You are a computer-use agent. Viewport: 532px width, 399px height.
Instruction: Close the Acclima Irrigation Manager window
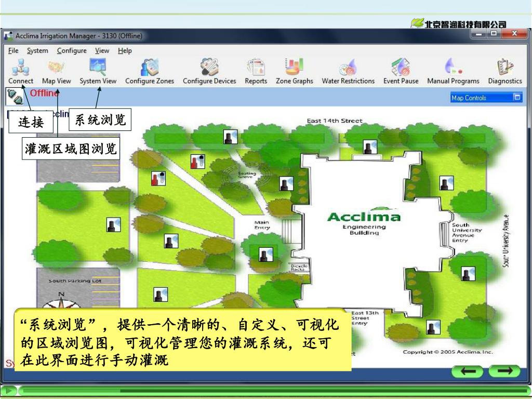(x=514, y=34)
